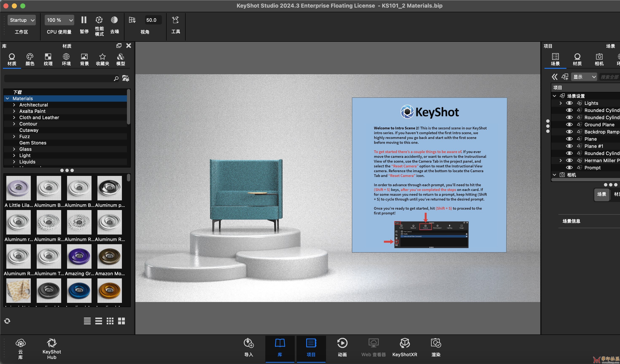Hide the Herman Miller model
The height and width of the screenshot is (364, 620).
(x=569, y=160)
